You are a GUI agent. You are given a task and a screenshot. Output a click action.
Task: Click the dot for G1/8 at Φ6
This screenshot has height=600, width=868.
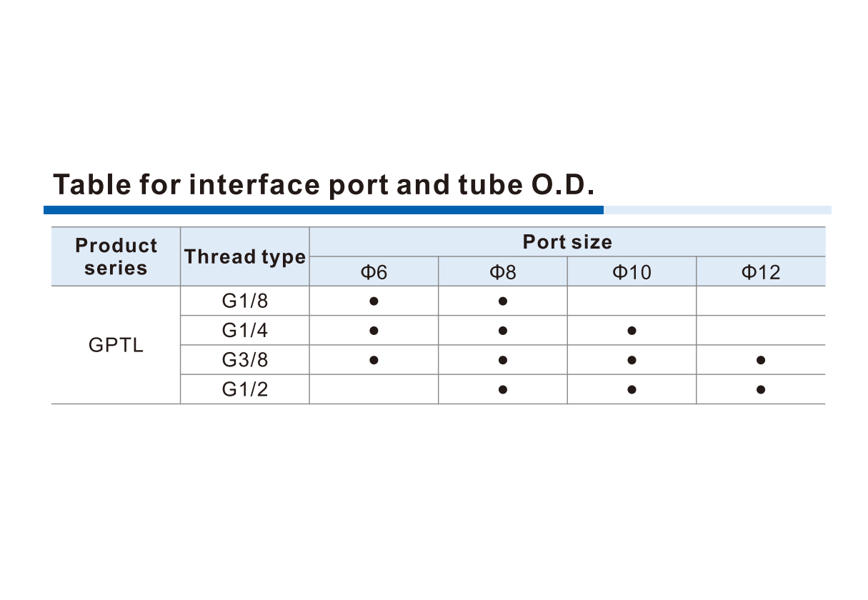coord(374,301)
